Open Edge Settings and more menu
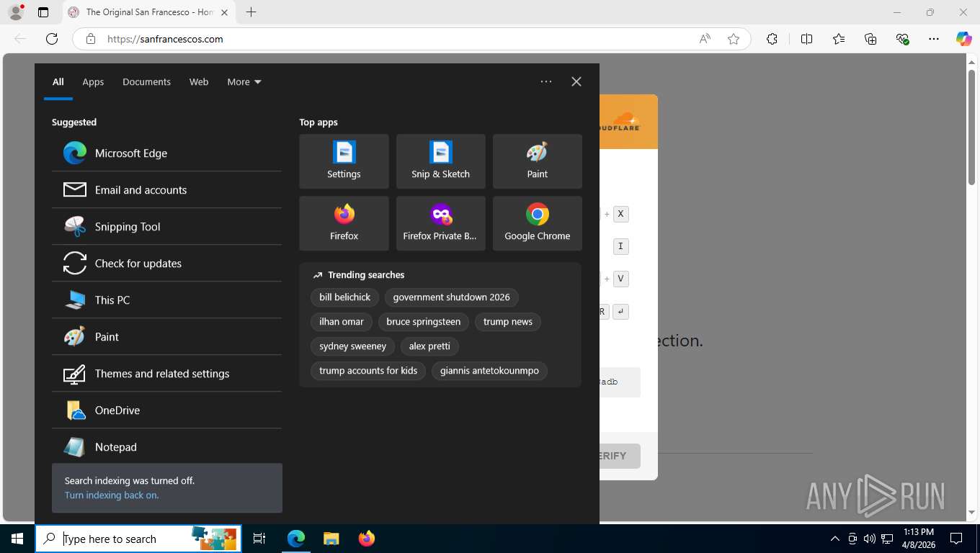This screenshot has height=553, width=980. pos(934,39)
